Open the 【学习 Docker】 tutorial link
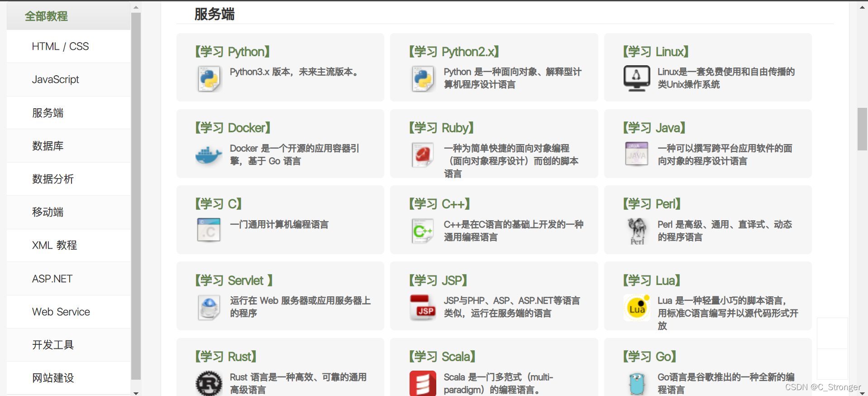This screenshot has width=868, height=396. click(x=233, y=128)
